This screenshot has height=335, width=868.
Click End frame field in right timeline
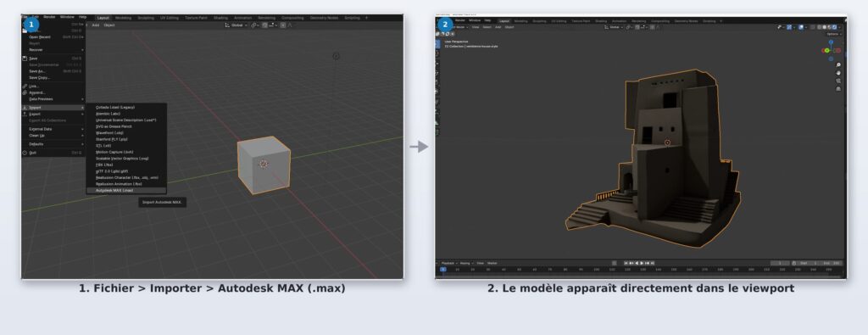832,263
